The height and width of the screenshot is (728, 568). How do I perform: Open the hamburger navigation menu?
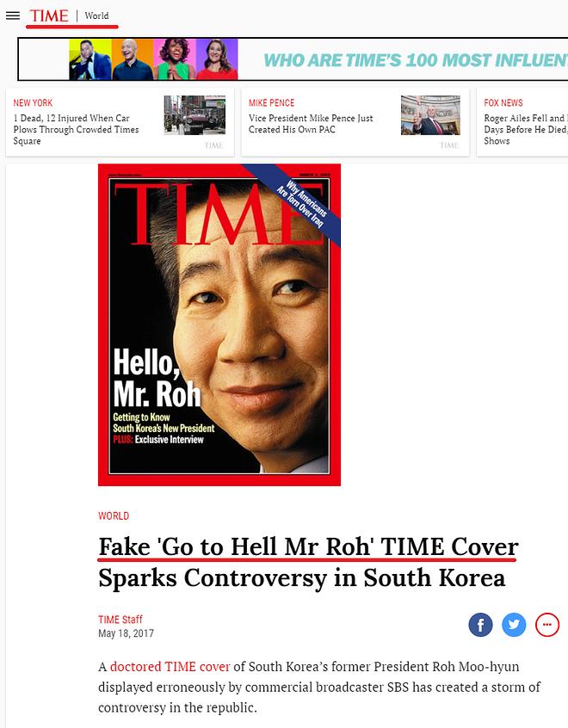click(x=13, y=15)
